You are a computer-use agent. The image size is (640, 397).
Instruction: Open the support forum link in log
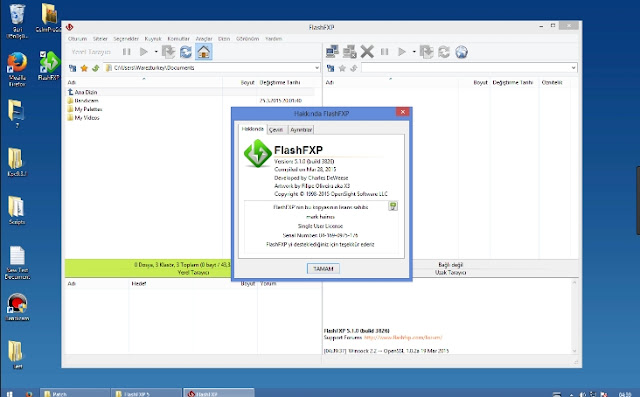pos(403,337)
